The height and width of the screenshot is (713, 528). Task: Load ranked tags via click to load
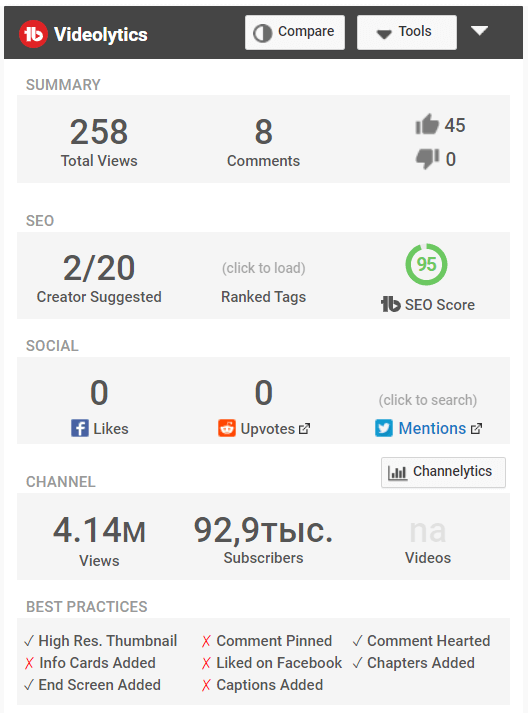point(263,268)
